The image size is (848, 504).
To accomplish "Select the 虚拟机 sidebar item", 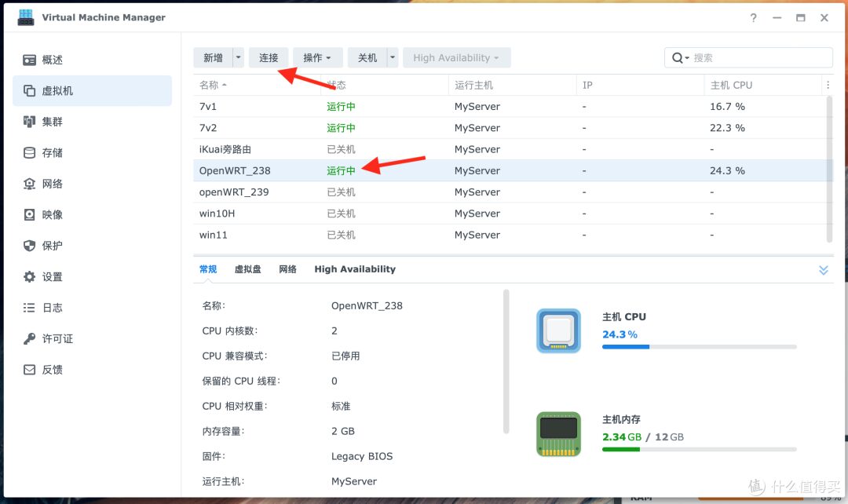I will (57, 90).
